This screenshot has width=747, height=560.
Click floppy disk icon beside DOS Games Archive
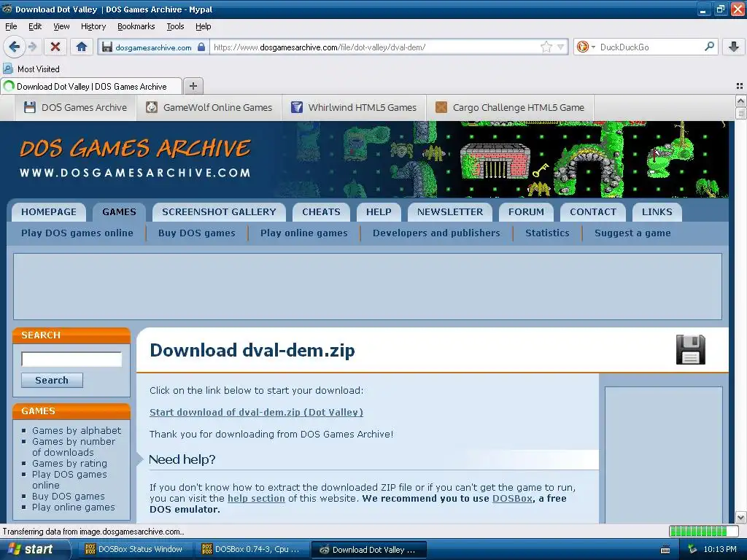pyautogui.click(x=29, y=107)
